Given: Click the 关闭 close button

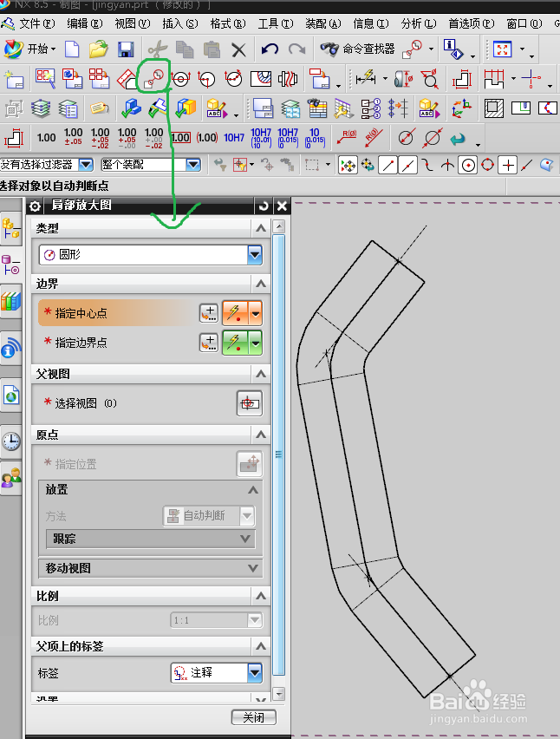Looking at the screenshot, I should [x=253, y=717].
